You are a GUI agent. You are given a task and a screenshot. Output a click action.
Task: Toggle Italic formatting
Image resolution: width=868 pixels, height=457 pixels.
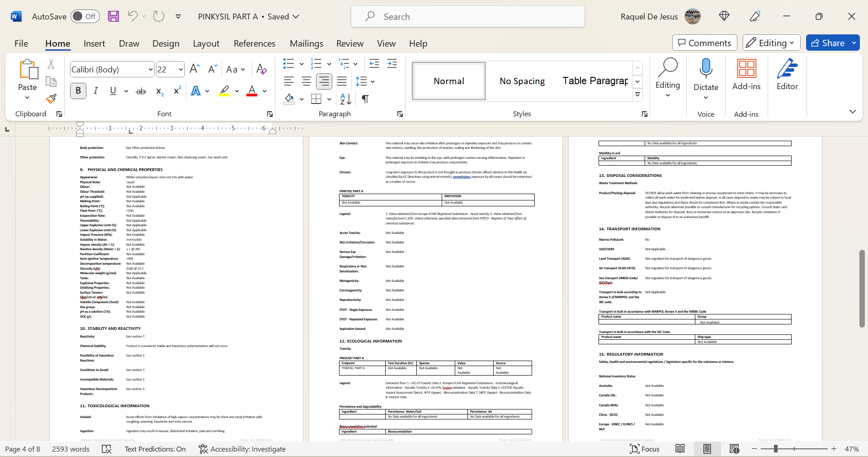[96, 91]
